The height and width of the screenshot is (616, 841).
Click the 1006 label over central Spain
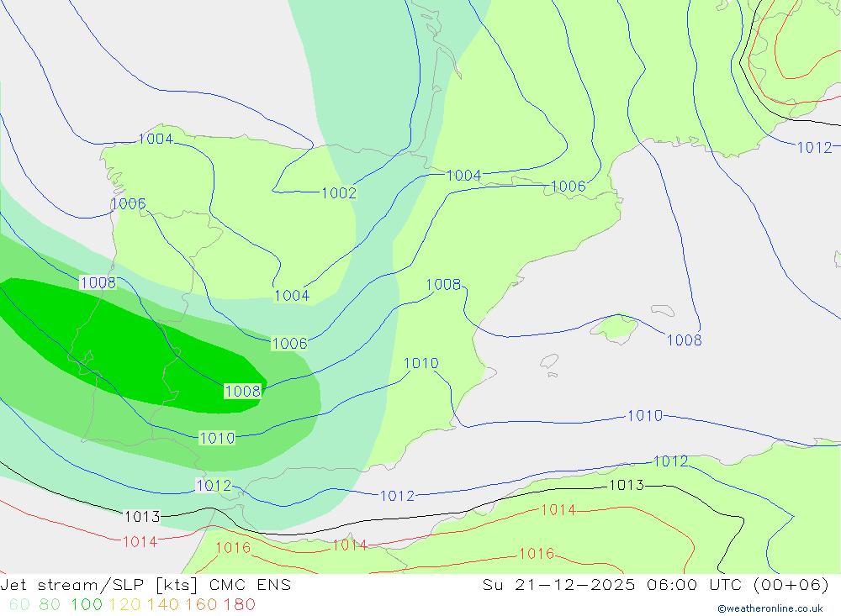[289, 343]
